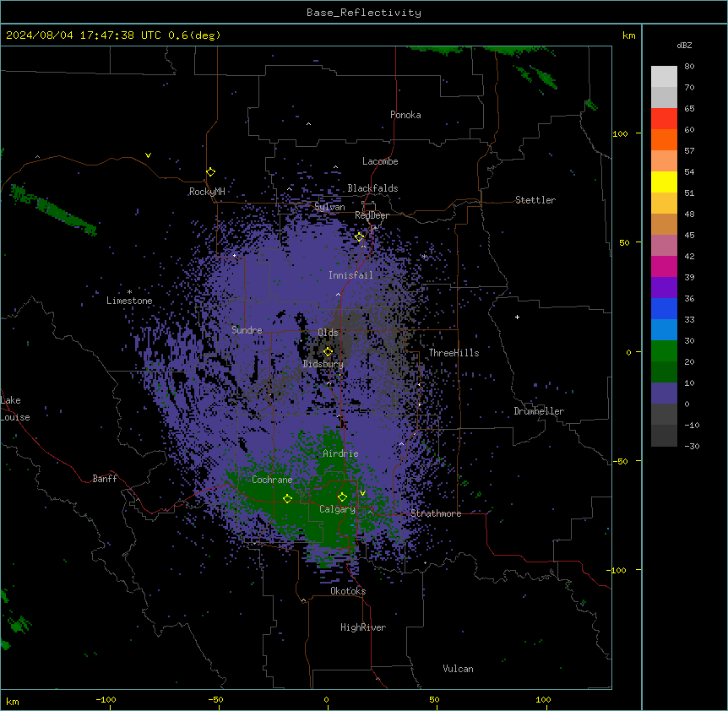Viewport: 728px width, 711px height.
Task: Click the Innisfail city label
Action: pyautogui.click(x=350, y=275)
